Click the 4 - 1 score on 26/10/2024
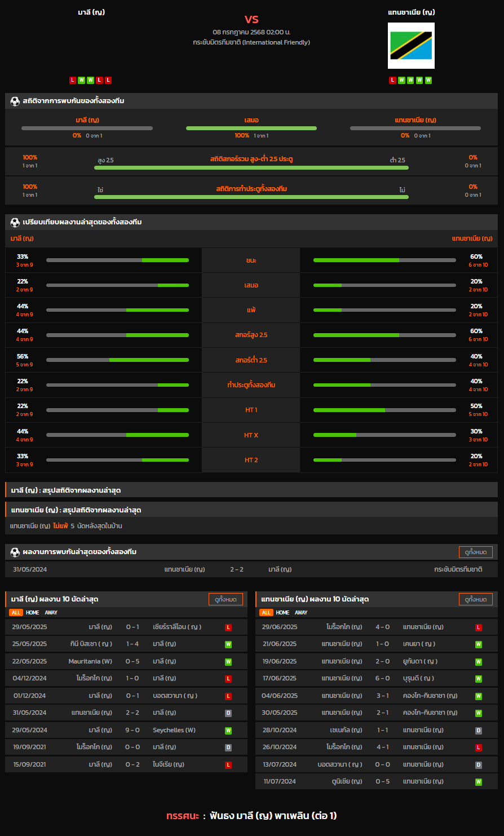This screenshot has width=504, height=836. [x=383, y=747]
